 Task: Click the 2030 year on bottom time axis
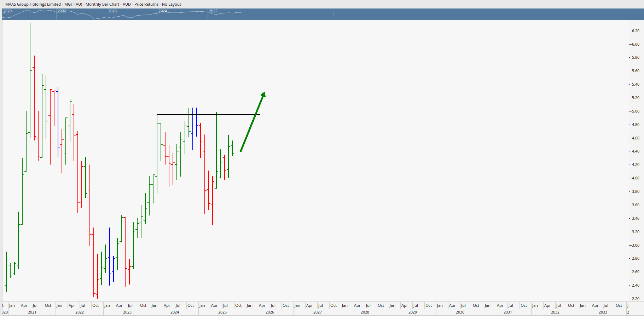click(x=460, y=312)
